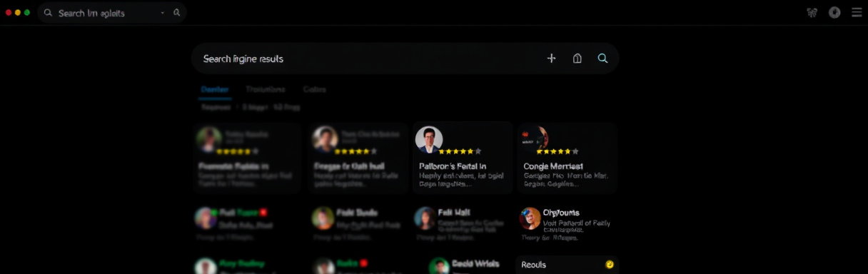Image resolution: width=868 pixels, height=274 pixels.
Task: Click the hamburger menu icon at top right
Action: tap(857, 12)
